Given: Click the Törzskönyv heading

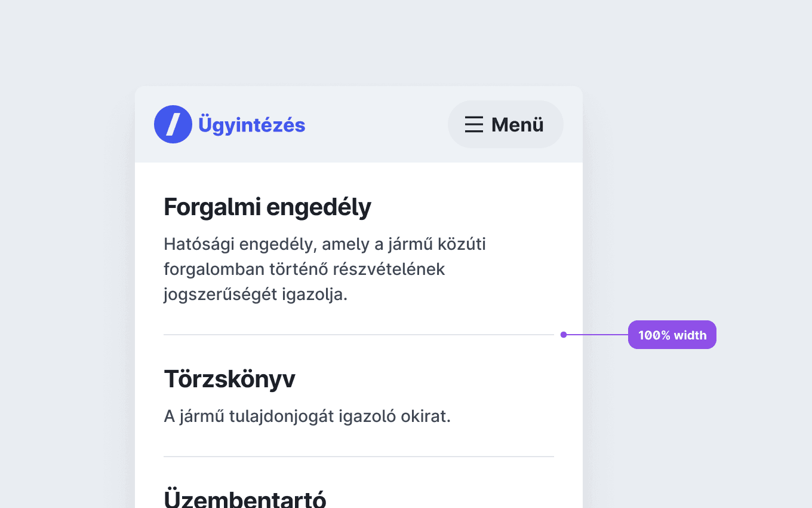Looking at the screenshot, I should [x=229, y=379].
